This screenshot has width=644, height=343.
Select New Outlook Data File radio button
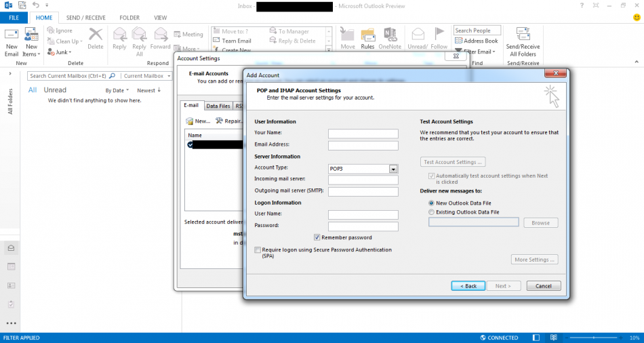tap(431, 203)
